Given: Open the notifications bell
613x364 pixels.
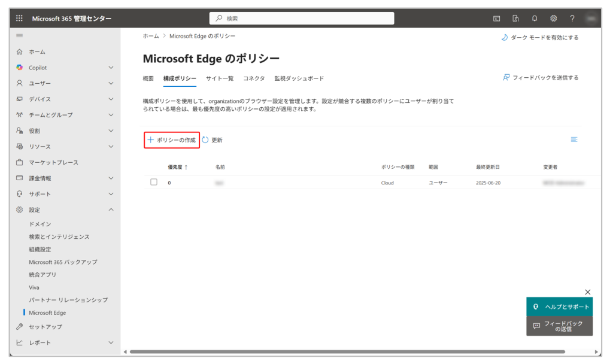Looking at the screenshot, I should [x=535, y=19].
